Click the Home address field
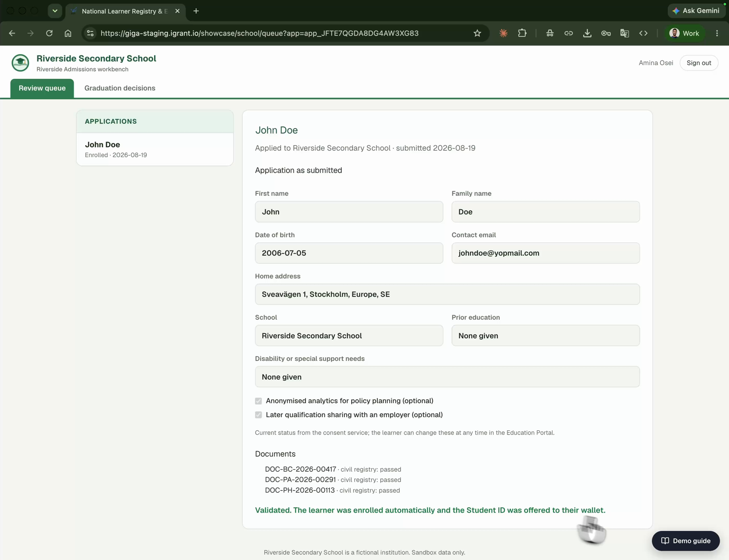The width and height of the screenshot is (729, 560). coord(447,295)
